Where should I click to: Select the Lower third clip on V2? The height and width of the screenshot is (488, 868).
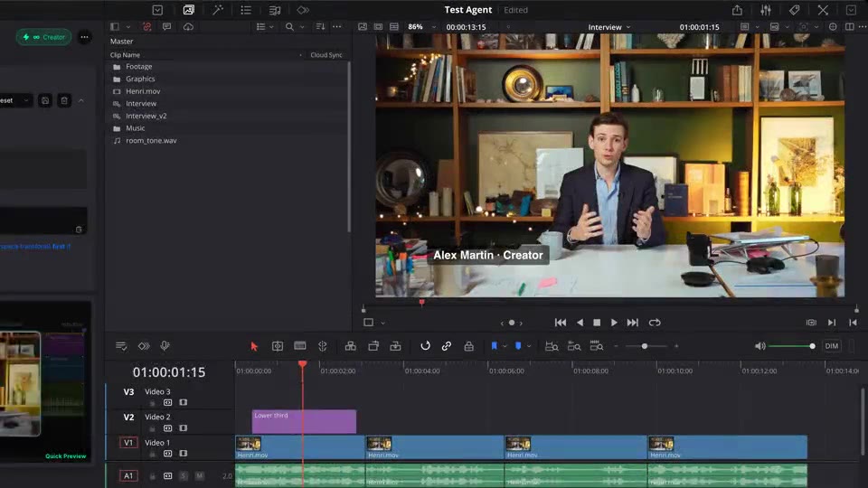(x=304, y=422)
